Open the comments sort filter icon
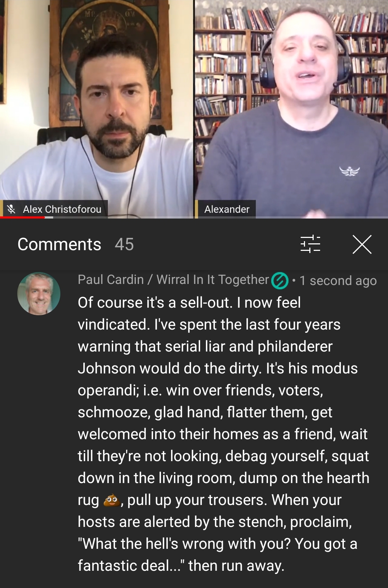The width and height of the screenshot is (388, 588). point(310,244)
